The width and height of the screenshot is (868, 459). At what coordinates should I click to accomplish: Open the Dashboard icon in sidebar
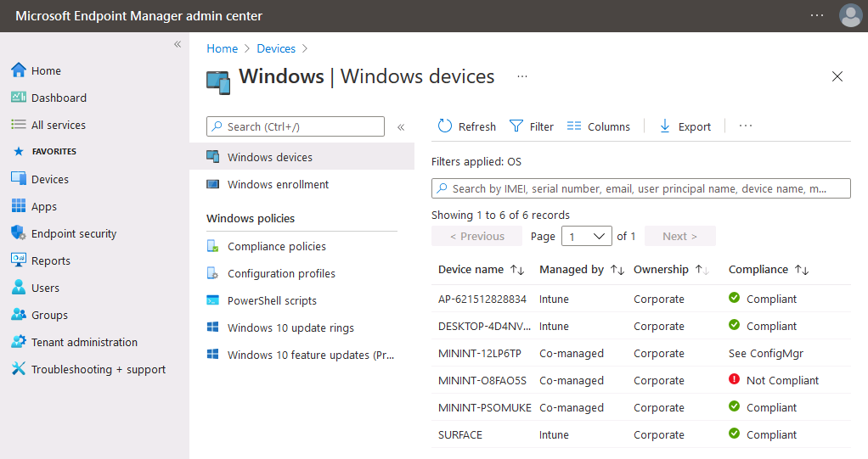click(19, 98)
